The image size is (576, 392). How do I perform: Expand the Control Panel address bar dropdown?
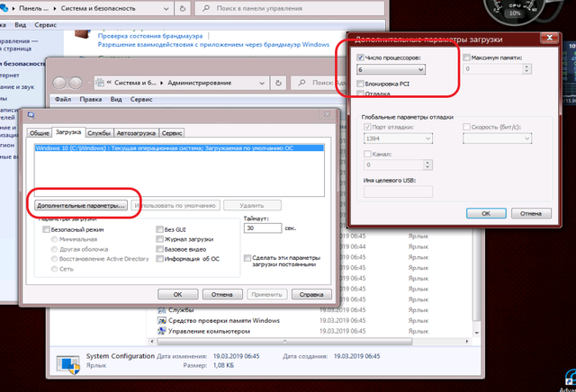point(166,8)
